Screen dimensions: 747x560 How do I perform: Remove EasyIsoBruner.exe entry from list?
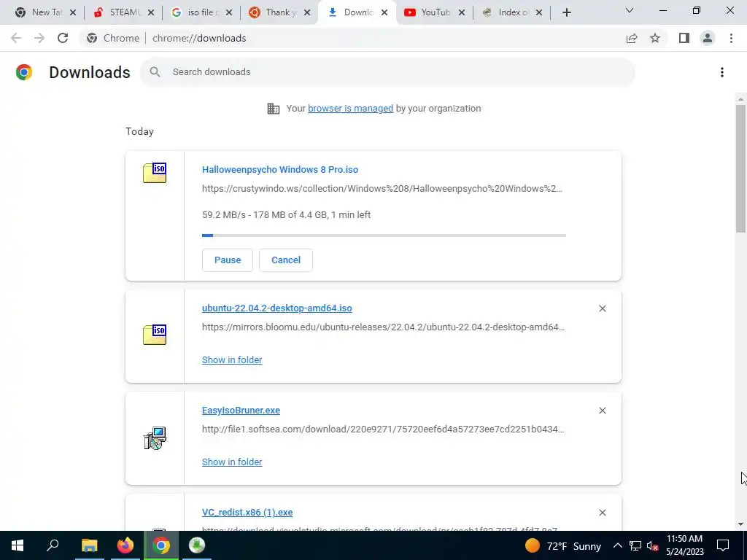click(x=602, y=411)
